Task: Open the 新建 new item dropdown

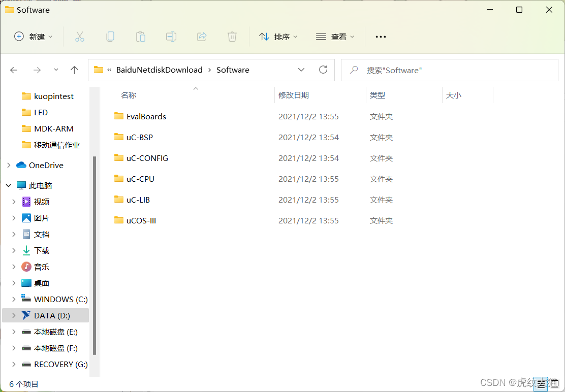Action: tap(33, 37)
